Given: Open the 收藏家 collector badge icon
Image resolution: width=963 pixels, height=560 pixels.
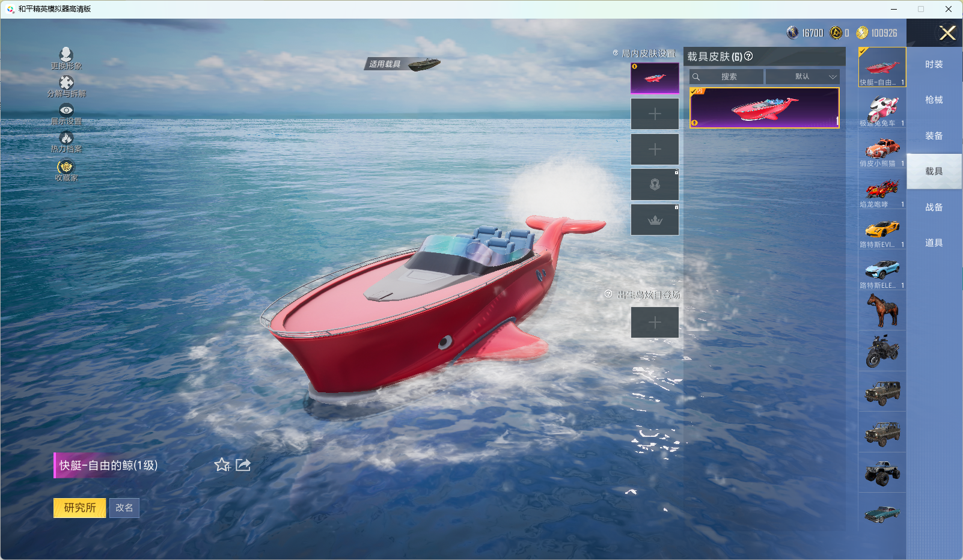Looking at the screenshot, I should [66, 167].
